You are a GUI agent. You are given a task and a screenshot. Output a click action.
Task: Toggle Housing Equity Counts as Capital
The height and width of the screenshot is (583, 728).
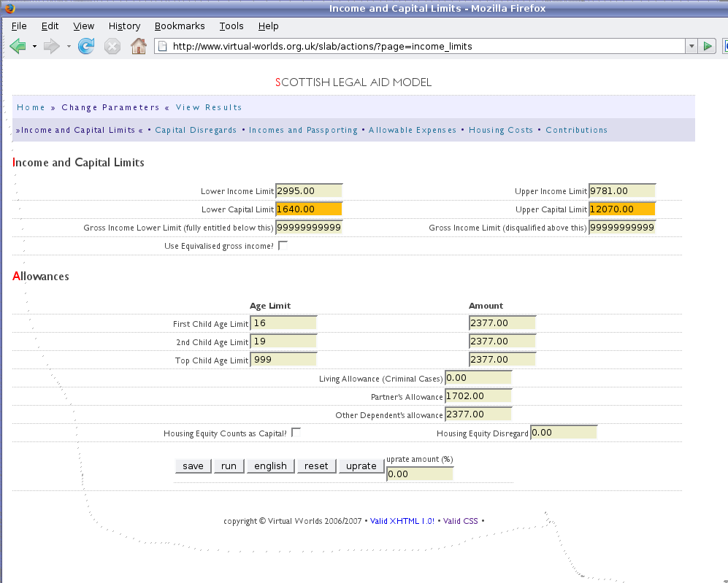296,433
